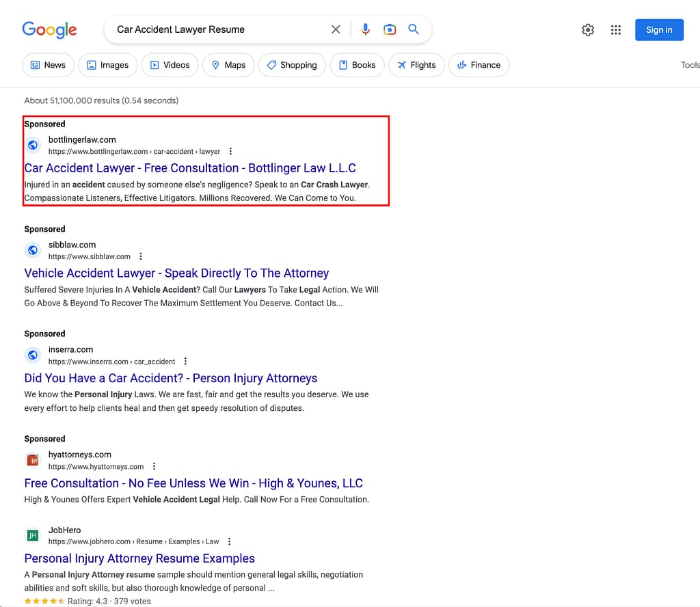Viewport: 700px width, 607px height.
Task: Open three-dot menu beside bottlingerlaw.com URL
Action: pos(230,151)
